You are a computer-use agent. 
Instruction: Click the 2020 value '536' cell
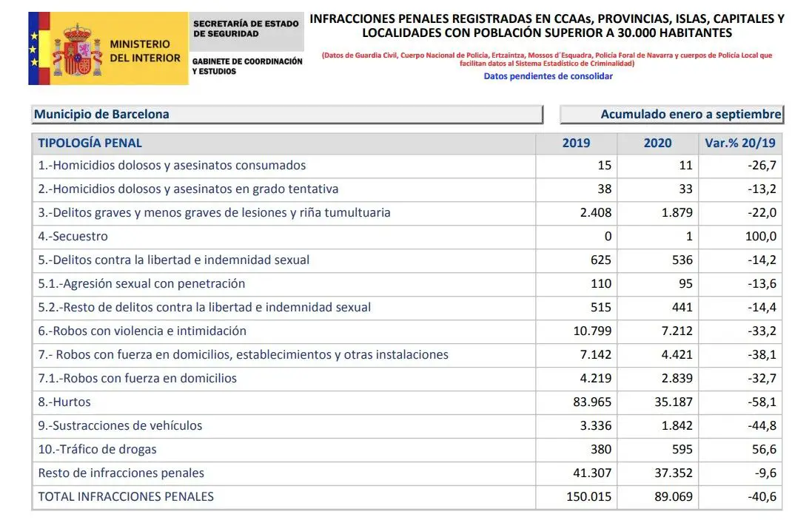[658, 260]
